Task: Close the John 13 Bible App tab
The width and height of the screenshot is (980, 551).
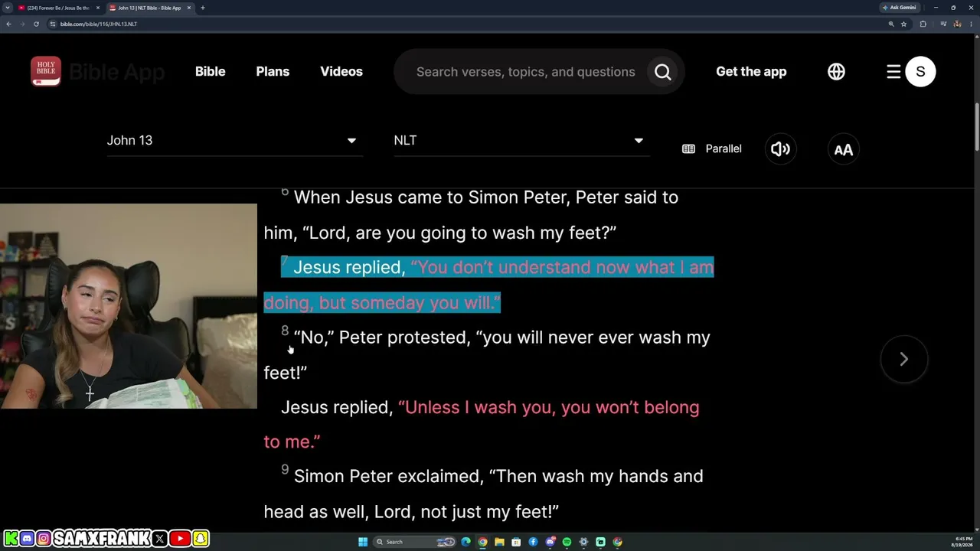Action: (189, 8)
